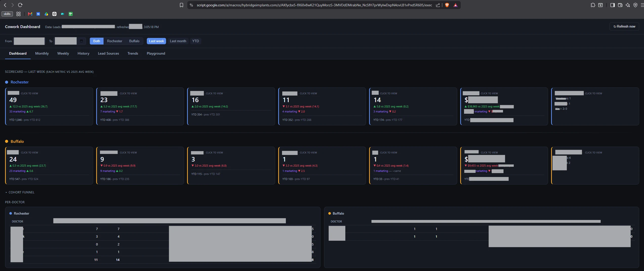Click the Rochester section heading above the scorecards
Screen dimensions: 644x271
pyautogui.click(x=19, y=82)
